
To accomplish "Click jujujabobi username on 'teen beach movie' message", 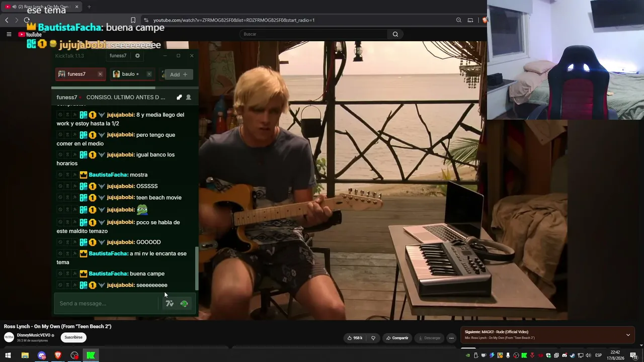I will pos(121,198).
